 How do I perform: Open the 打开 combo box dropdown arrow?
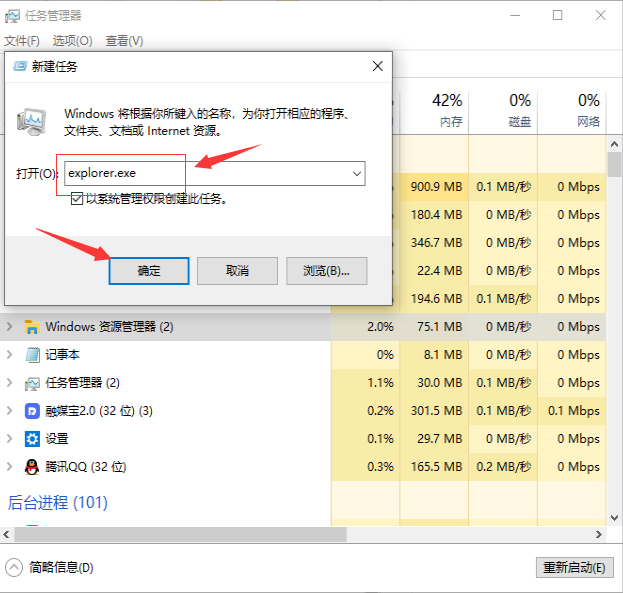(x=356, y=174)
